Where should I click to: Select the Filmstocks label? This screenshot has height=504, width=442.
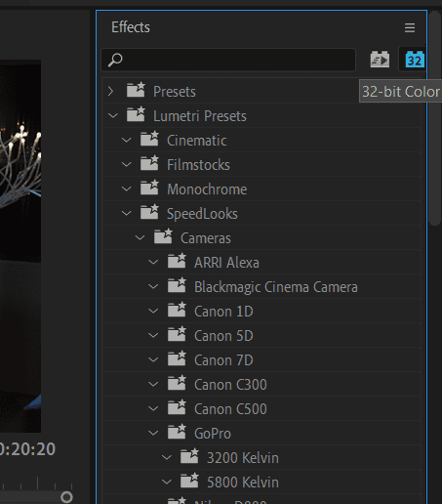click(198, 165)
